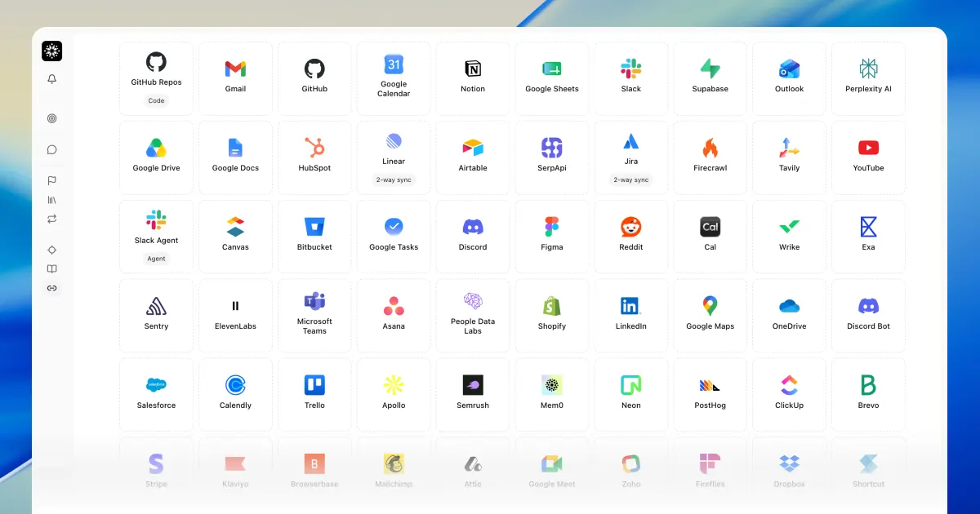The image size is (980, 514).
Task: Select the Mem0 integration
Action: point(552,395)
